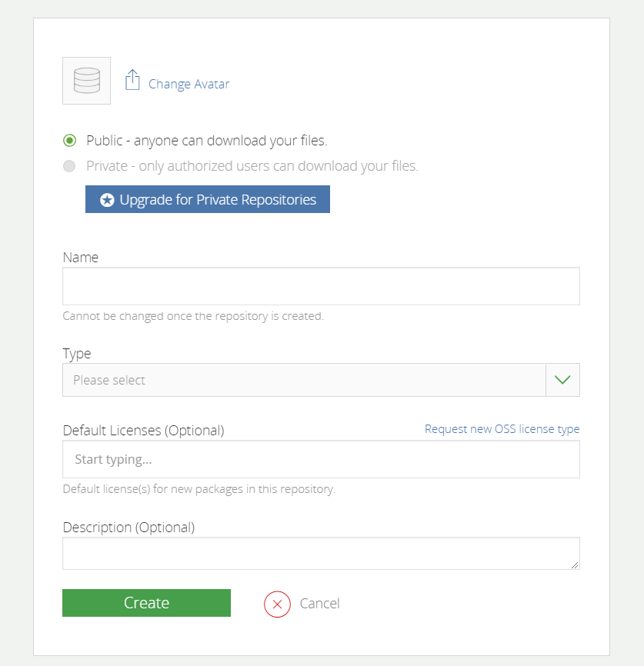Select the Private repository radio button

pos(69,166)
